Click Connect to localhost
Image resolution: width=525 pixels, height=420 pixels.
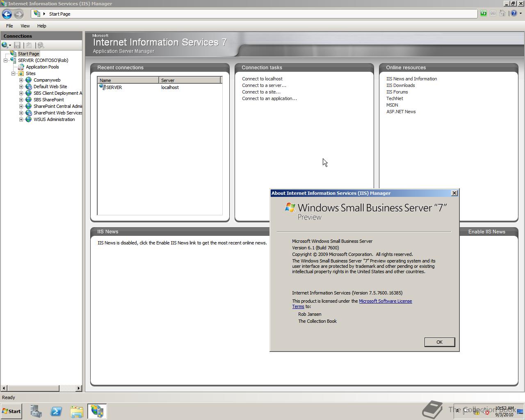[262, 79]
